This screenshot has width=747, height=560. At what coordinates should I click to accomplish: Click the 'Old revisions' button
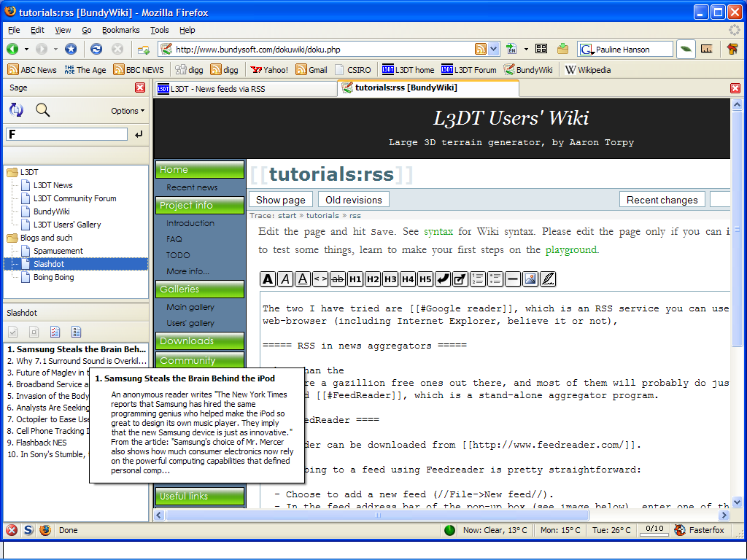353,200
